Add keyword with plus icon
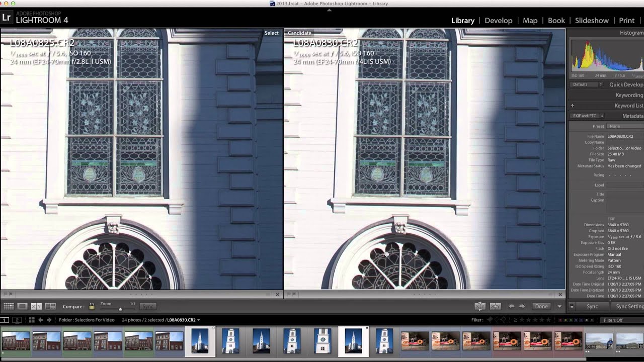This screenshot has width=644, height=362. pos(572,106)
